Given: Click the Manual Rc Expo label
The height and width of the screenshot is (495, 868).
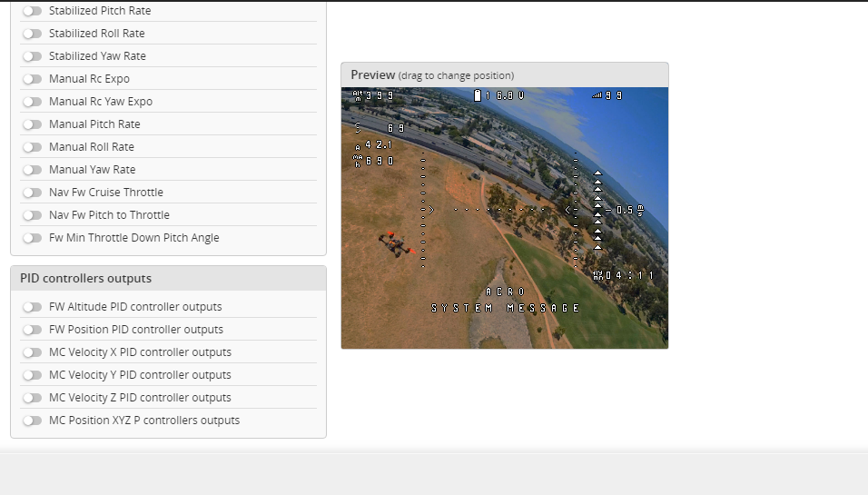Looking at the screenshot, I should click(x=89, y=79).
